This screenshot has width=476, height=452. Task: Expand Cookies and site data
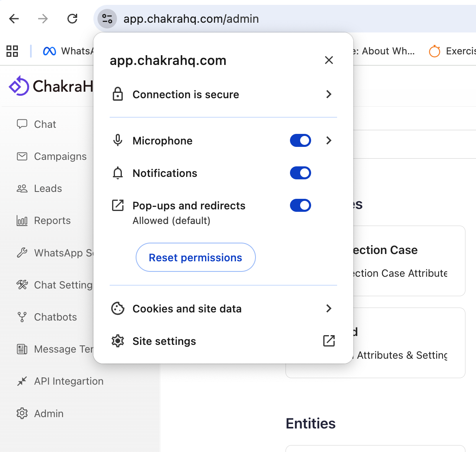coord(329,308)
